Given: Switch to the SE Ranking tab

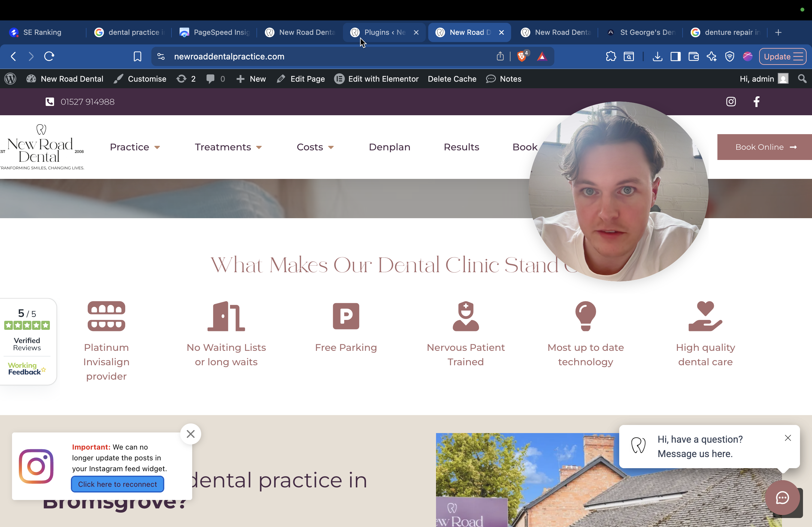Looking at the screenshot, I should (x=38, y=32).
